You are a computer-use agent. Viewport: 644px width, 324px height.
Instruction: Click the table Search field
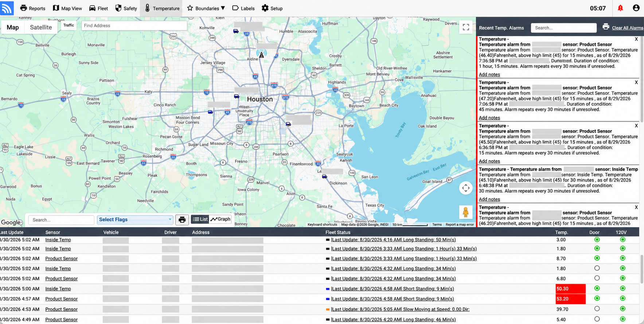point(61,220)
